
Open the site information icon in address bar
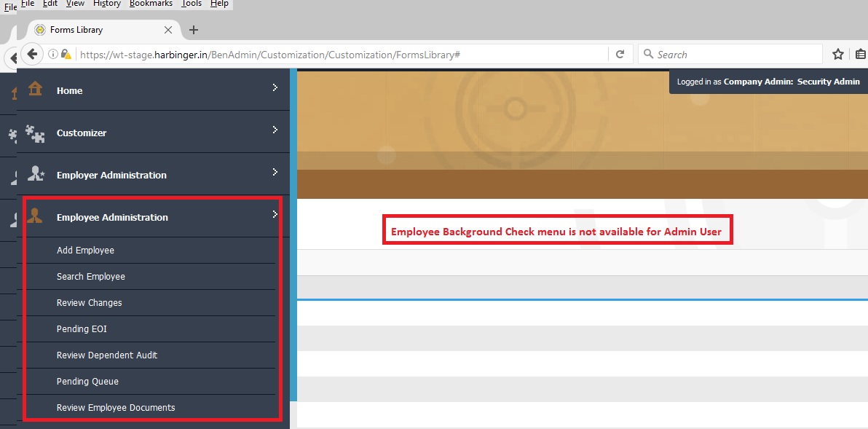(x=52, y=54)
